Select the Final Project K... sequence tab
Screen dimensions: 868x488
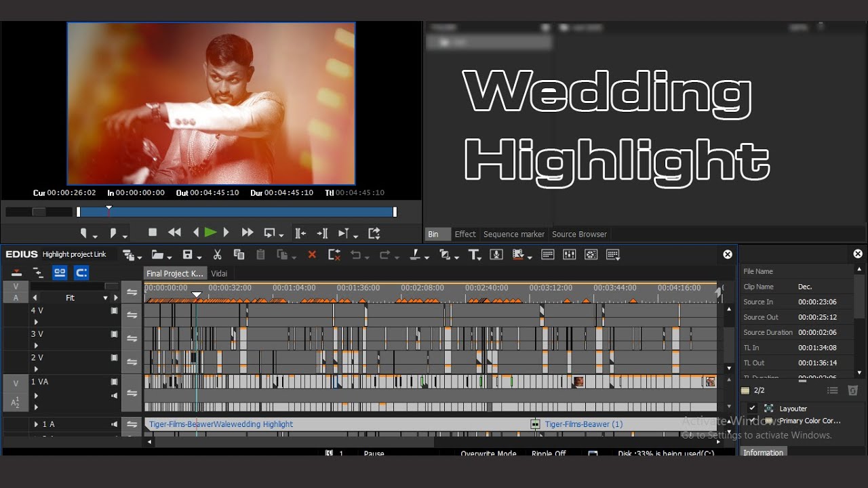tap(174, 274)
